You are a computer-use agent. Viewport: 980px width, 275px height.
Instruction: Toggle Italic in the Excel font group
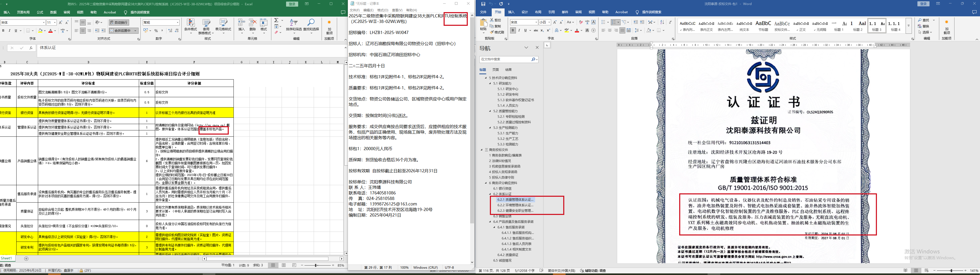[x=9, y=31]
